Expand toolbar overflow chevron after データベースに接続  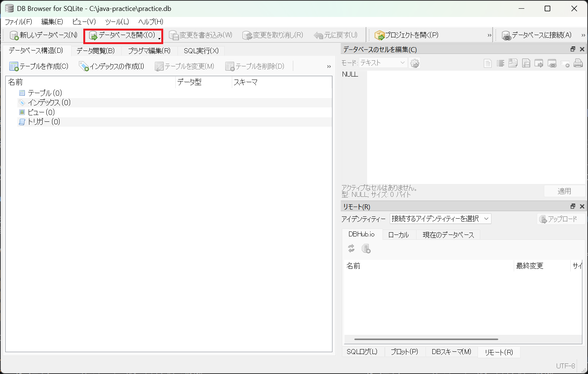pyautogui.click(x=583, y=35)
